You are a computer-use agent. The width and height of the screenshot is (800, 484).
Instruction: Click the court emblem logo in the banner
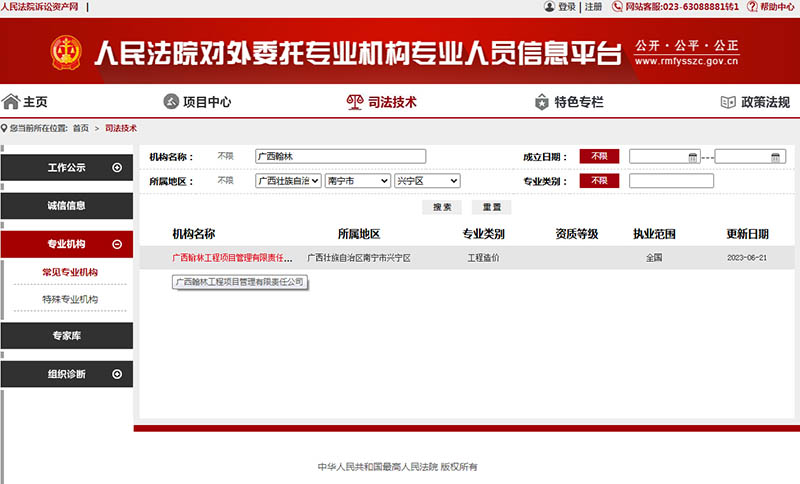click(66, 51)
